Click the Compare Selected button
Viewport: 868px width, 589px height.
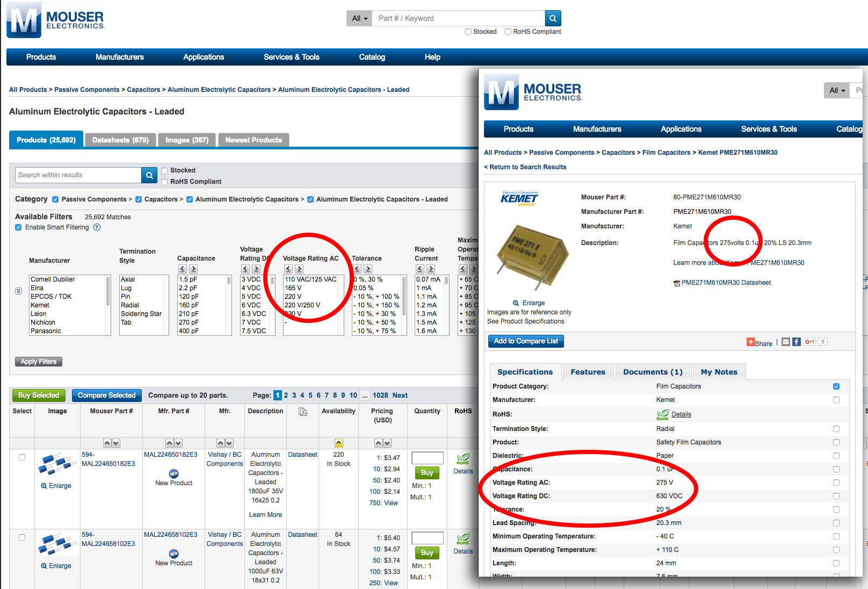[106, 396]
